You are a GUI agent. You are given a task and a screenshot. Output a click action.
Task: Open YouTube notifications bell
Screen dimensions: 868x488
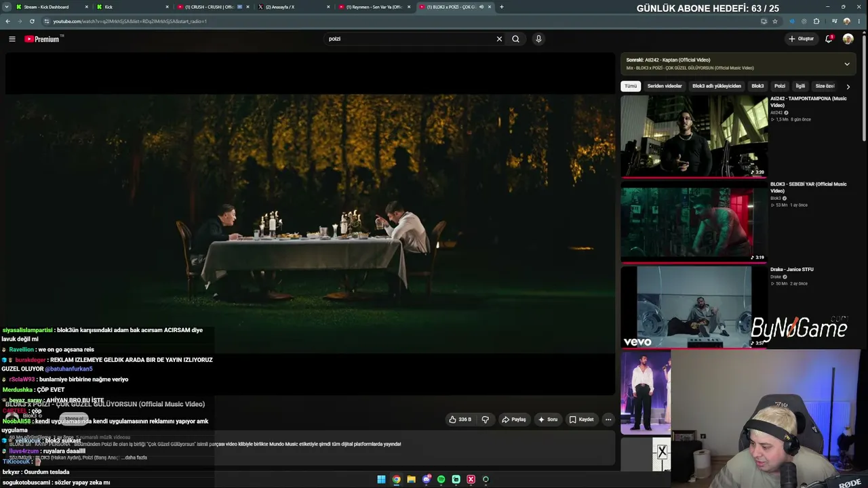click(829, 39)
